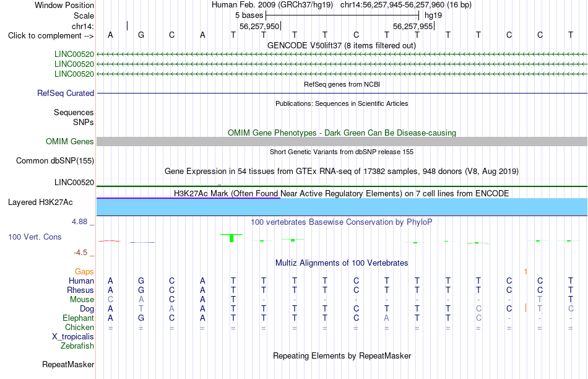Select the Dog alignment row label
Image resolution: width=588 pixels, height=379 pixels.
pos(87,309)
